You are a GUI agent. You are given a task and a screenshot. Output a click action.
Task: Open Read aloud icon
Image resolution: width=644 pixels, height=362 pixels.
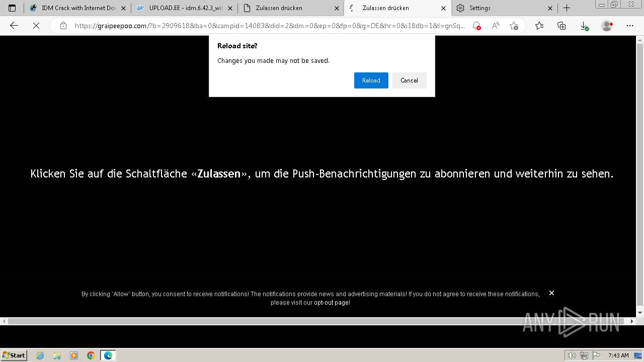pyautogui.click(x=496, y=26)
